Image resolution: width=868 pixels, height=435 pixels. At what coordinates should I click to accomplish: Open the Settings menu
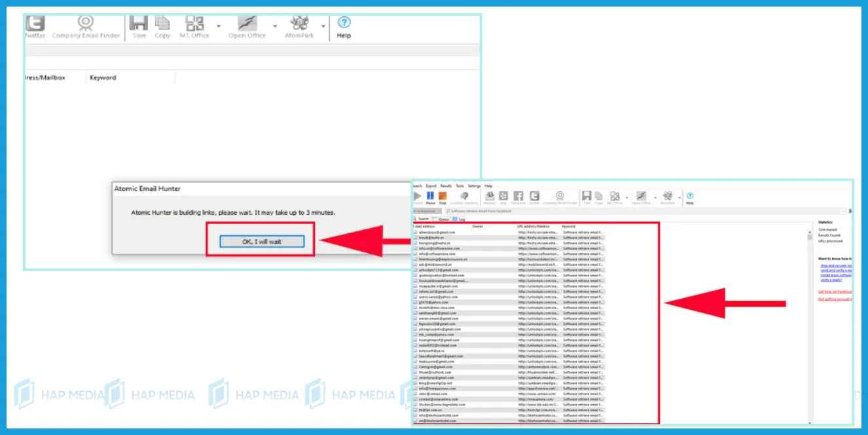click(x=473, y=186)
